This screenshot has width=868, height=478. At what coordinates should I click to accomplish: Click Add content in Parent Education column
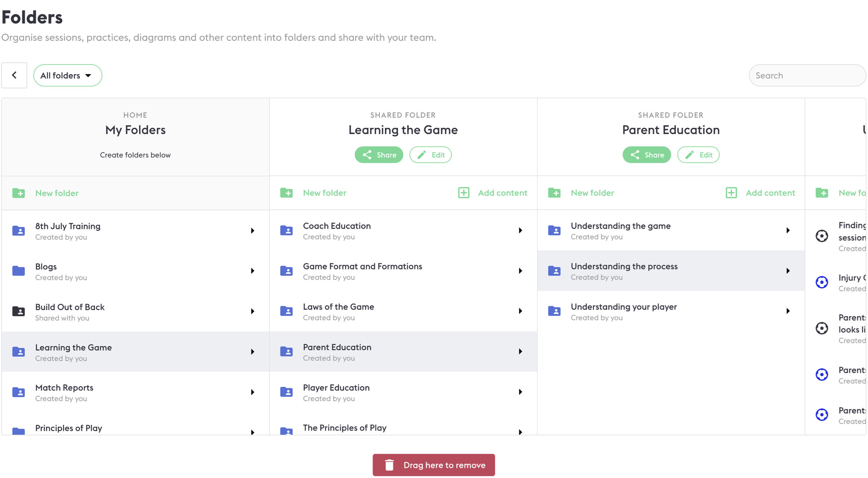point(770,193)
